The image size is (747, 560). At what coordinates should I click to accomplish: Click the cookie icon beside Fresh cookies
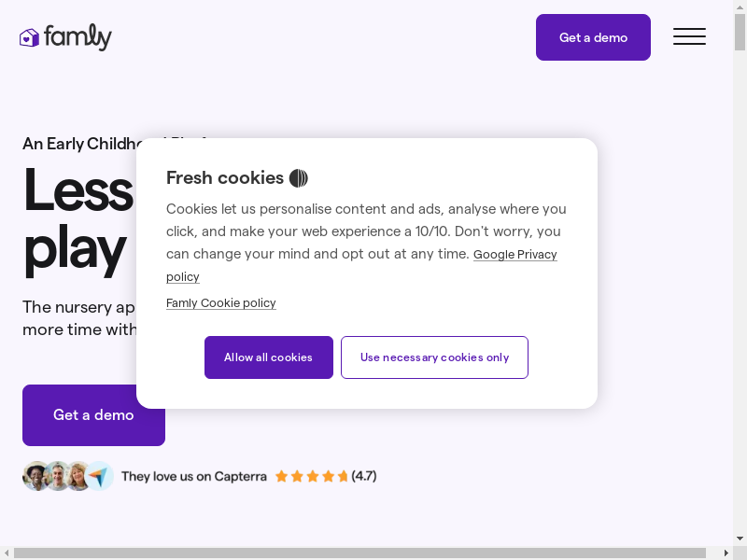pyautogui.click(x=299, y=178)
